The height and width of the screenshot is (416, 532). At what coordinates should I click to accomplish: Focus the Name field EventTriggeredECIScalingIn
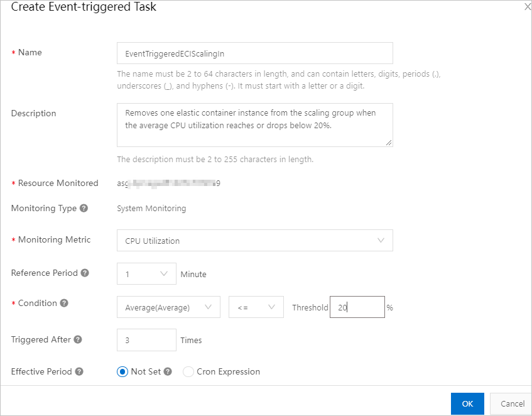pos(255,53)
